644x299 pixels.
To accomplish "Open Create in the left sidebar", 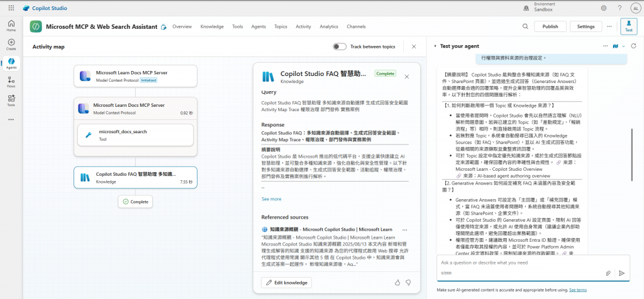I will pos(11,45).
